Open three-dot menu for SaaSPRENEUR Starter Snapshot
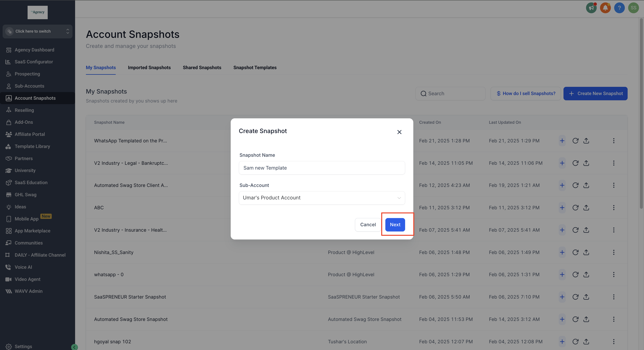The height and width of the screenshot is (350, 644). [613, 297]
